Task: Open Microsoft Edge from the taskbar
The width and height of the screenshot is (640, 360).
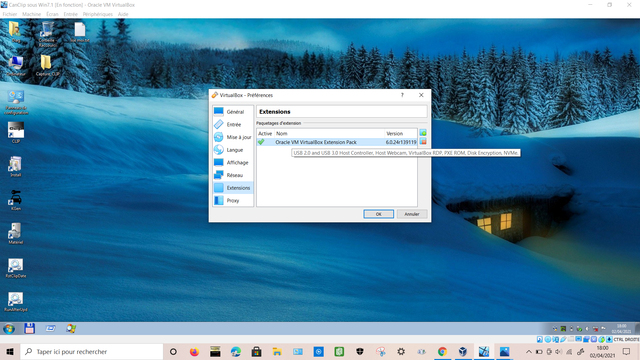Action: 236,351
